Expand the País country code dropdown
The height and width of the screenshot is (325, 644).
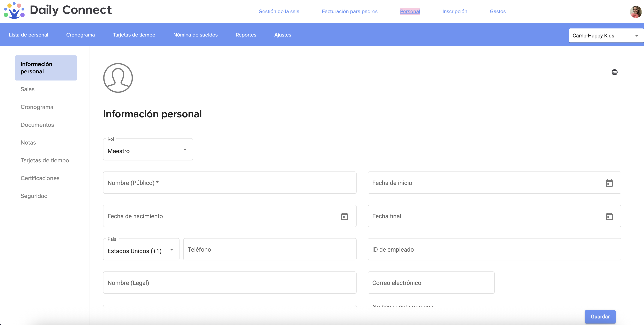(141, 250)
